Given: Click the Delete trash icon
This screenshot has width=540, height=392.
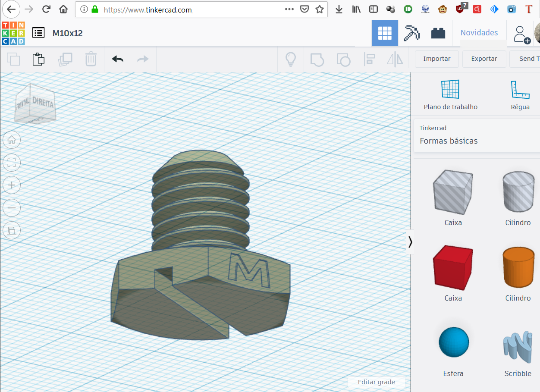Looking at the screenshot, I should point(91,59).
